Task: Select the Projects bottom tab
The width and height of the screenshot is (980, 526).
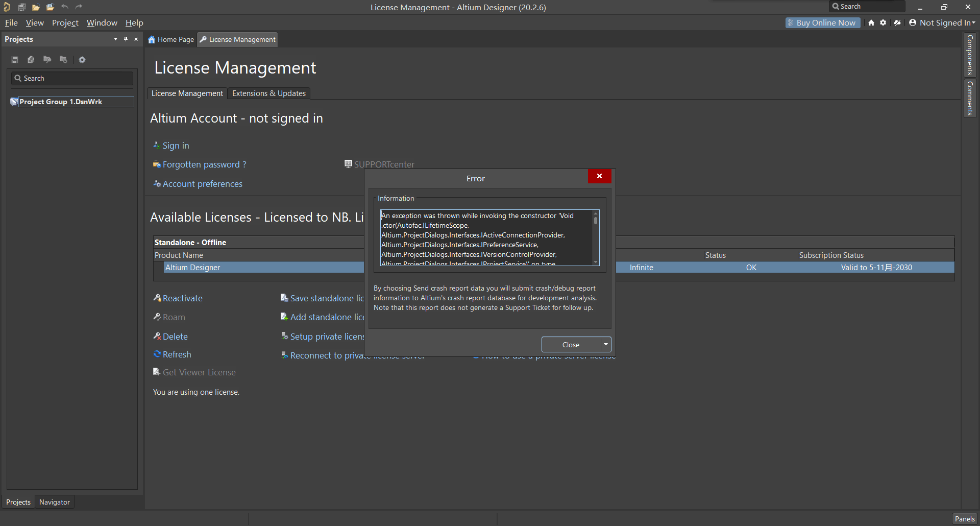Action: pyautogui.click(x=18, y=502)
